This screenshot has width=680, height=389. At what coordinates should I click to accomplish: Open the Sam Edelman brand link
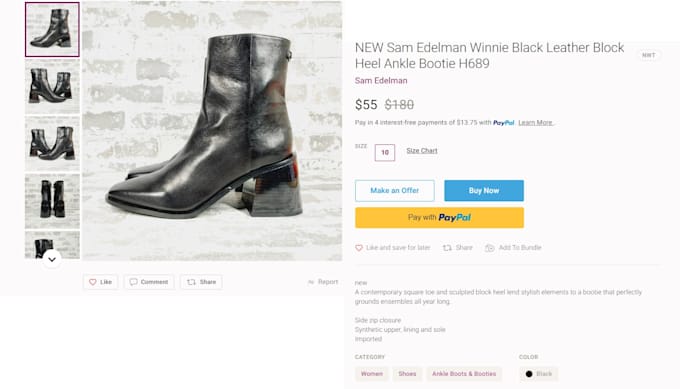point(381,81)
